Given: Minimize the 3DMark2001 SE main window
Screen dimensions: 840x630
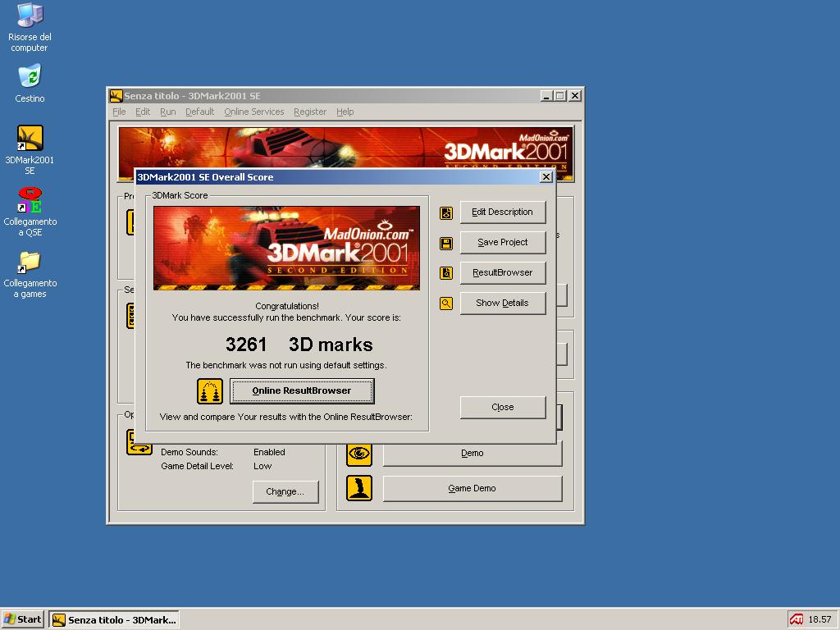Looking at the screenshot, I should click(x=546, y=96).
